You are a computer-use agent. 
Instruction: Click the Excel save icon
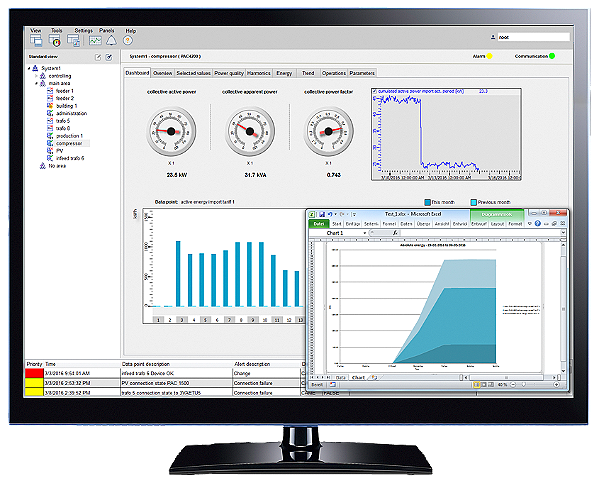coord(322,215)
